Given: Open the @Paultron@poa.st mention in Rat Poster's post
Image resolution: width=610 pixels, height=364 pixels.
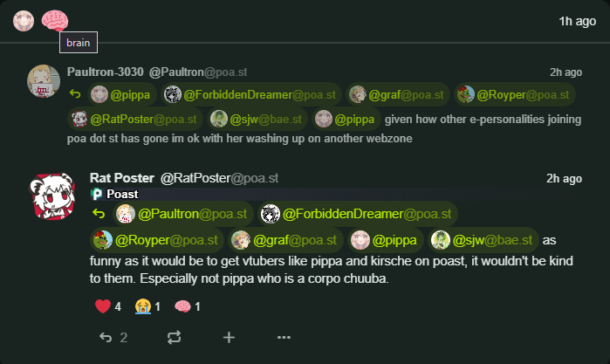Looking at the screenshot, I should click(183, 214).
